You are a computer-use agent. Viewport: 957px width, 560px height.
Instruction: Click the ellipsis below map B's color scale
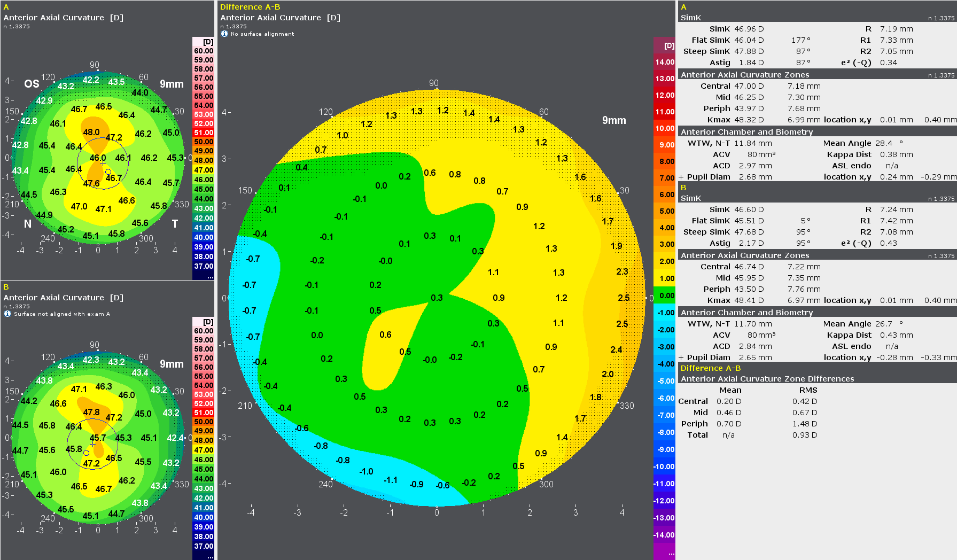tap(210, 557)
